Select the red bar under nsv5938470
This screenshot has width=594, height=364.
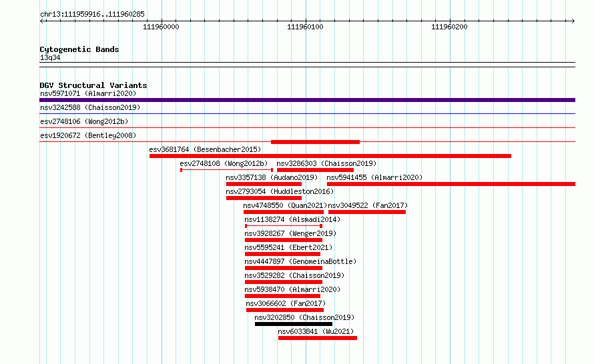(282, 296)
